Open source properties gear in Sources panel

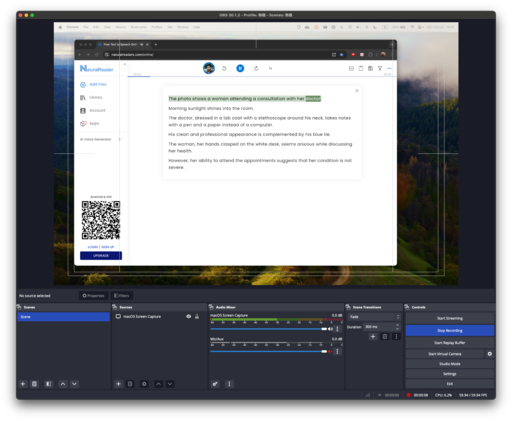point(144,384)
